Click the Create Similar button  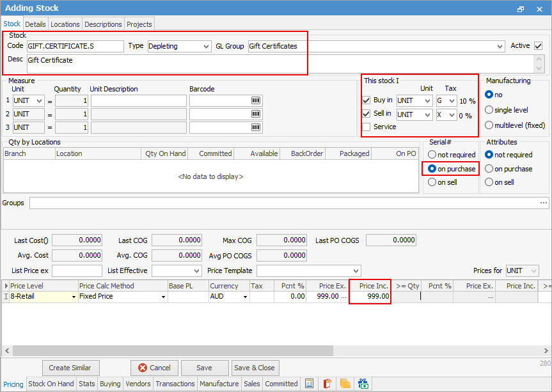[70, 368]
